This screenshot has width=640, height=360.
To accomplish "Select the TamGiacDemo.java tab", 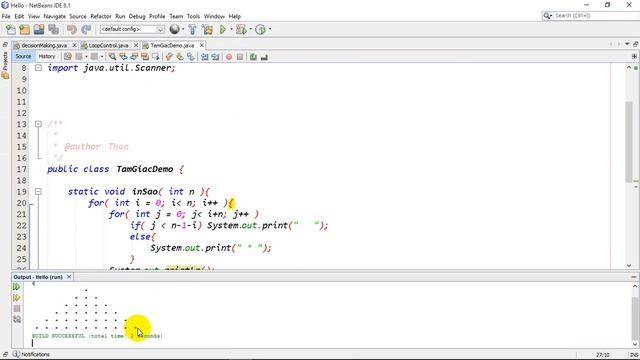I will coord(172,45).
